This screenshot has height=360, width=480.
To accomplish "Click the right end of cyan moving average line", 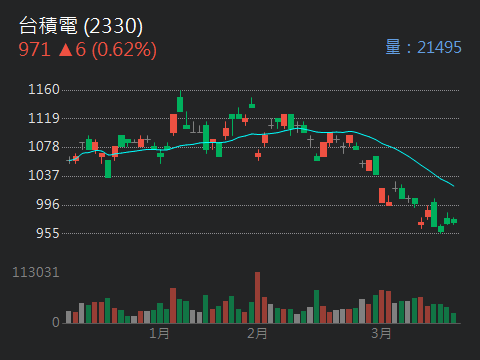I will coord(454,186).
